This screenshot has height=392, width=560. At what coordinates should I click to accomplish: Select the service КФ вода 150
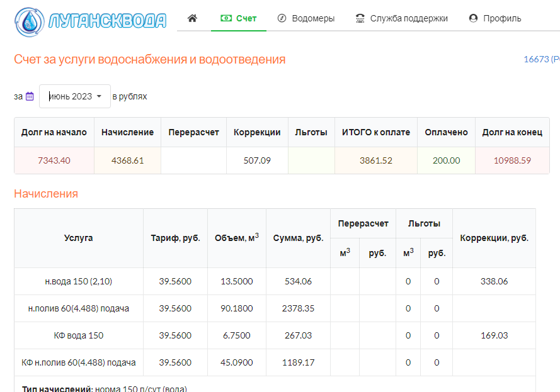tap(79, 335)
